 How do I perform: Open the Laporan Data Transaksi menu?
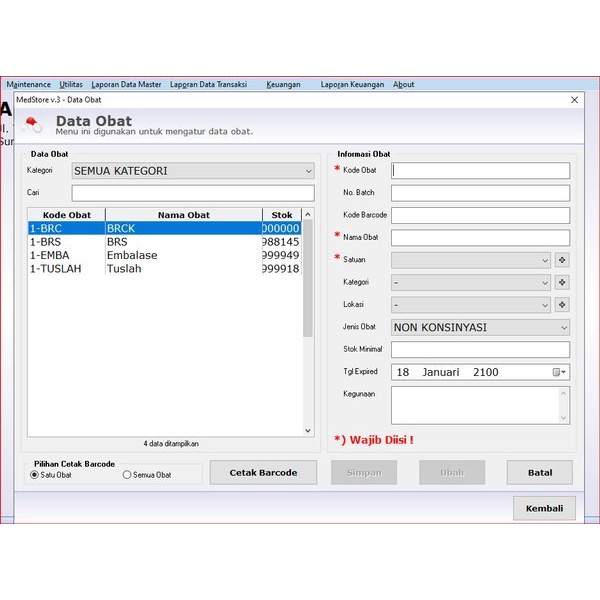(209, 84)
